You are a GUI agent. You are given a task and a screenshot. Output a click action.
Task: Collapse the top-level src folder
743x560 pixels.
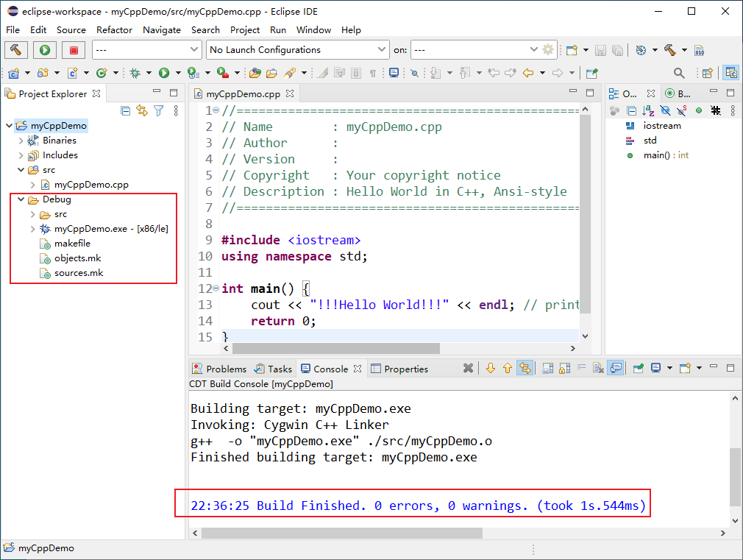21,170
